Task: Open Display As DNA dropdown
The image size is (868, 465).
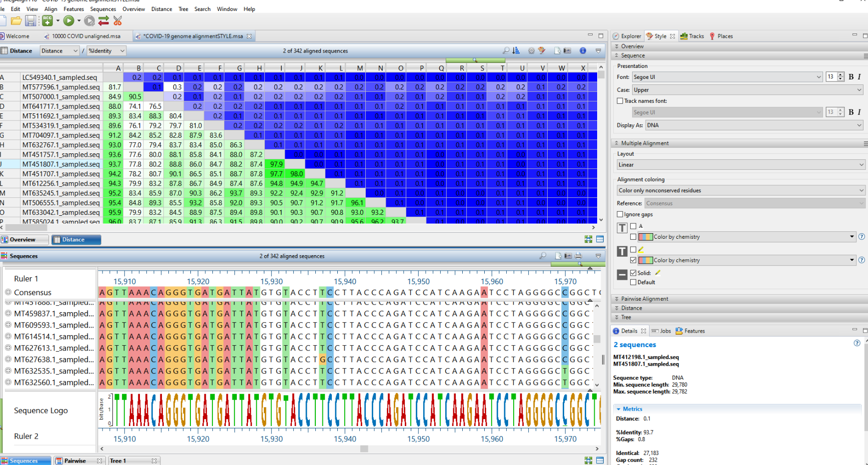Action: (x=754, y=125)
